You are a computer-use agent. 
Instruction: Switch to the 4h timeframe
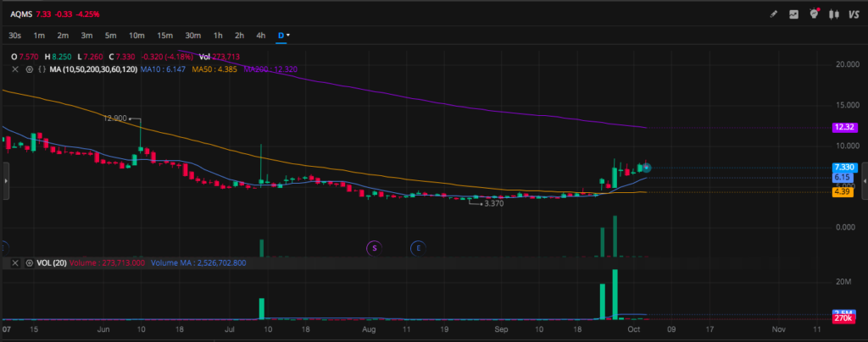pos(260,36)
